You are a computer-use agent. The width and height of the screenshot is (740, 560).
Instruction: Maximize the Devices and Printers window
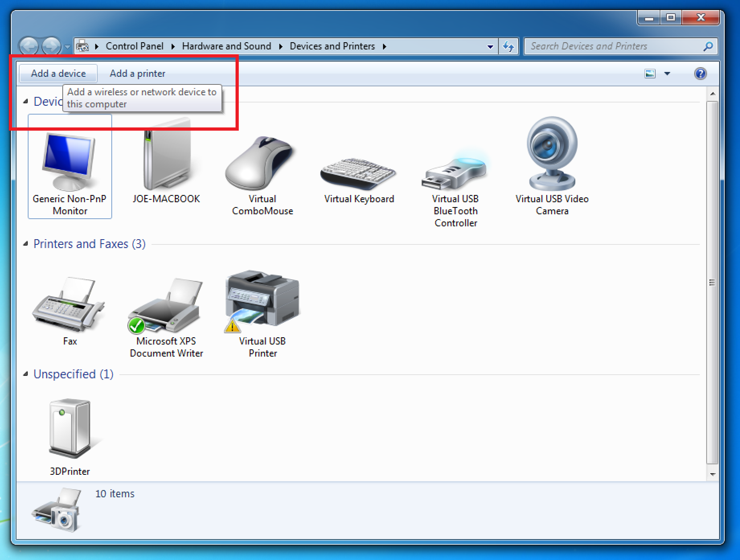(x=671, y=18)
